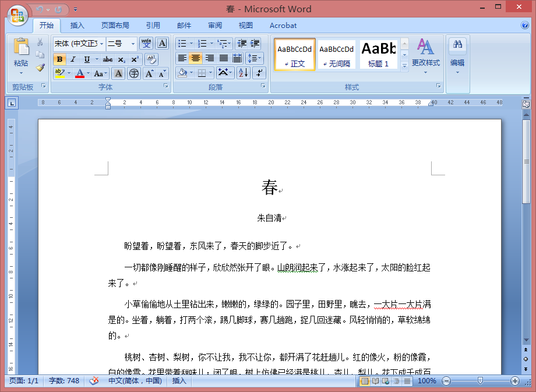Viewport: 536px width, 392px height.
Task: Open the line spacing dropdown
Action: [255, 58]
